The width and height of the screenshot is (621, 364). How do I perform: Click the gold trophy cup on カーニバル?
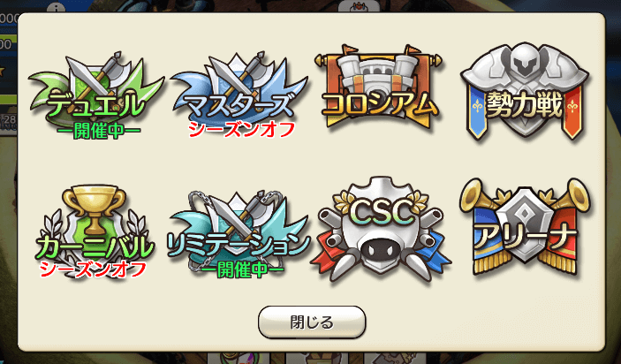95,208
